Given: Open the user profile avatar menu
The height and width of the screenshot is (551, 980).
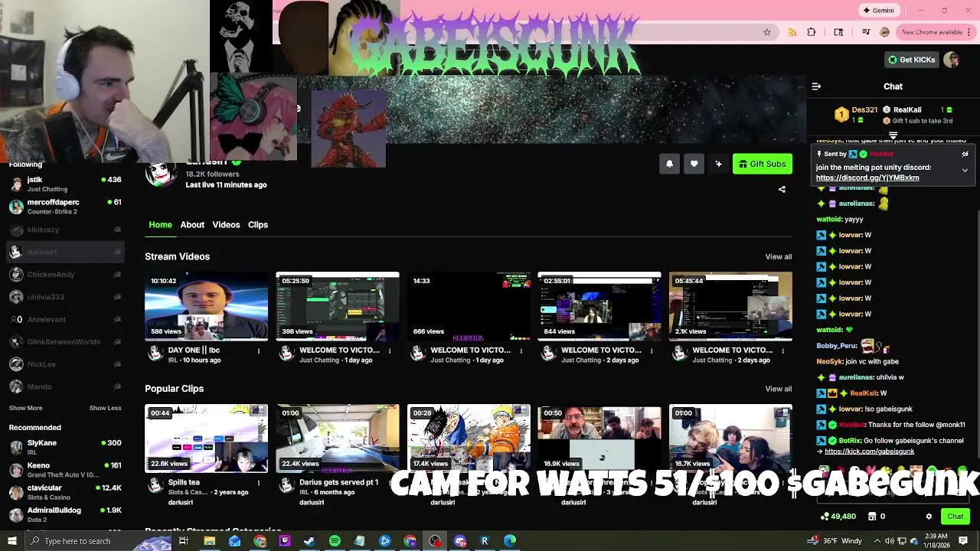Looking at the screenshot, I should click(952, 60).
